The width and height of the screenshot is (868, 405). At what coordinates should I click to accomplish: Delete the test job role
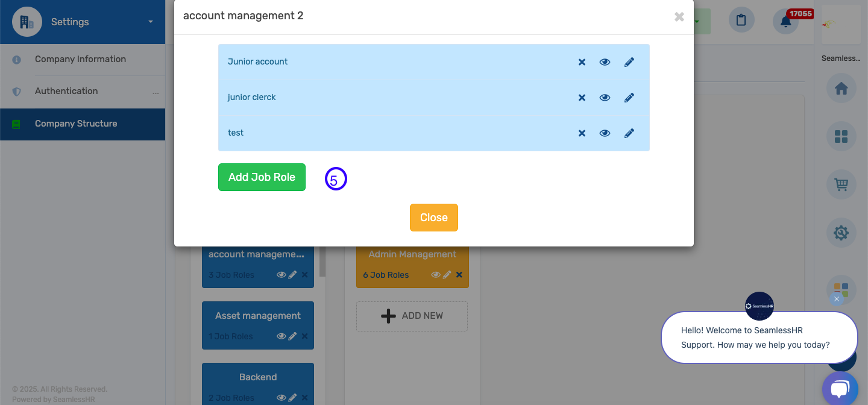point(582,133)
